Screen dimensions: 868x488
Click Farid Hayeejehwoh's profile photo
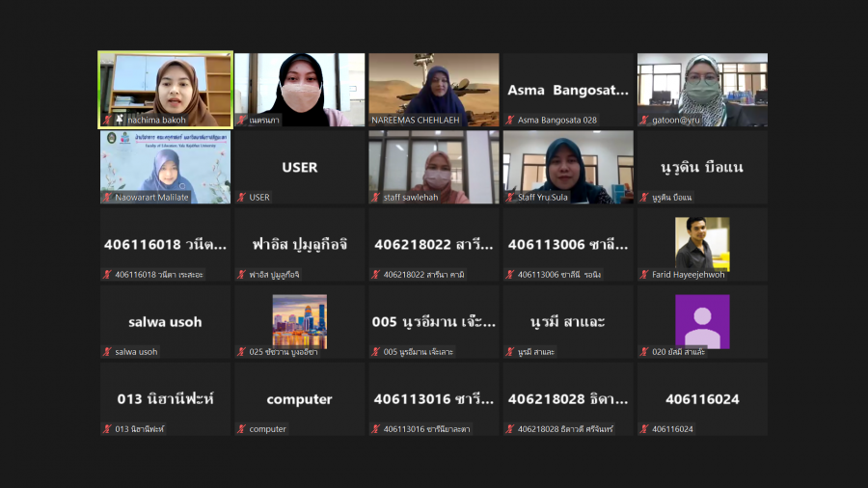click(701, 243)
